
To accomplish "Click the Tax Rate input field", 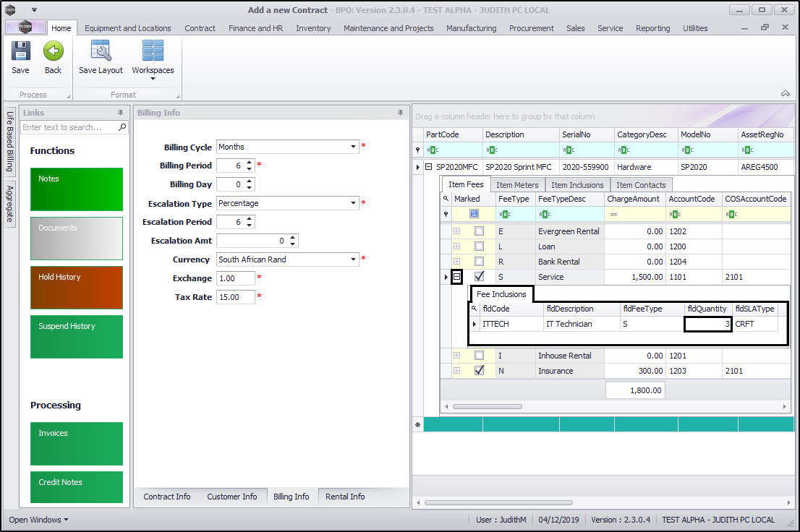I will click(x=235, y=297).
